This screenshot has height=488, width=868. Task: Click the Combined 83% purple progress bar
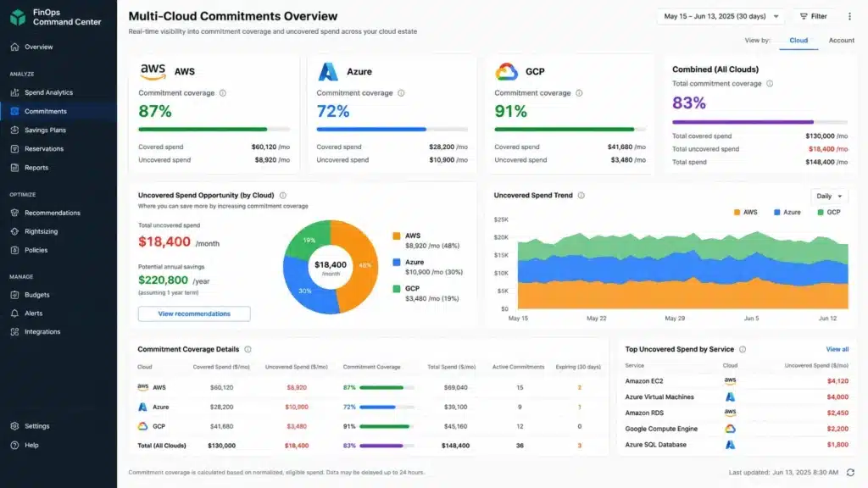[759, 122]
